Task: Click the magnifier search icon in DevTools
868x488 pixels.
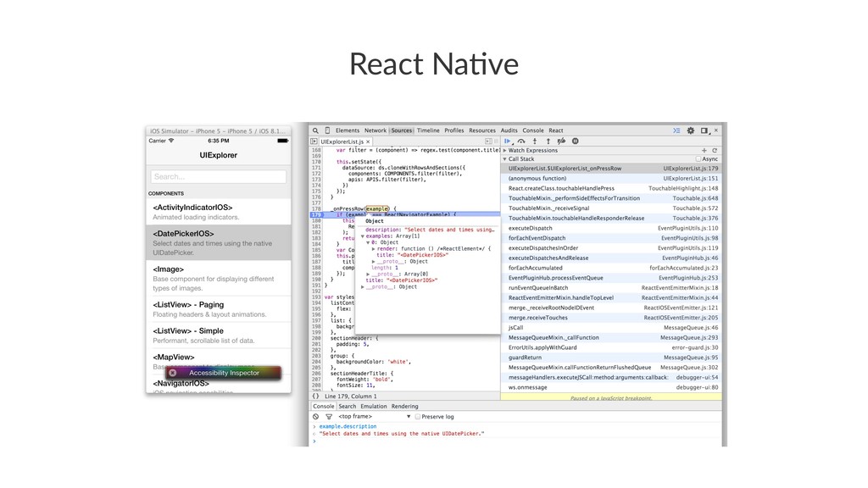Action: 315,130
